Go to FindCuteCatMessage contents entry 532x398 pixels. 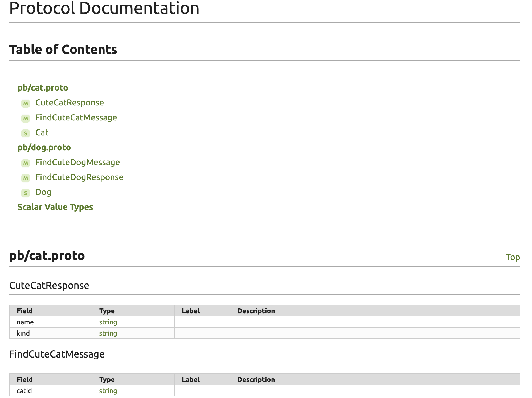(x=76, y=117)
